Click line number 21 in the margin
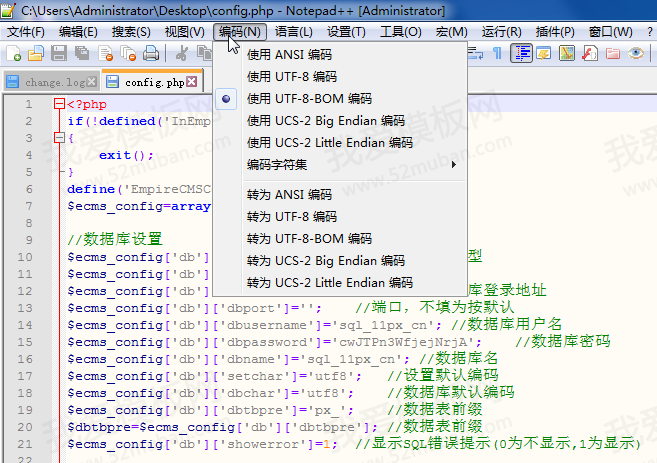 click(25, 444)
